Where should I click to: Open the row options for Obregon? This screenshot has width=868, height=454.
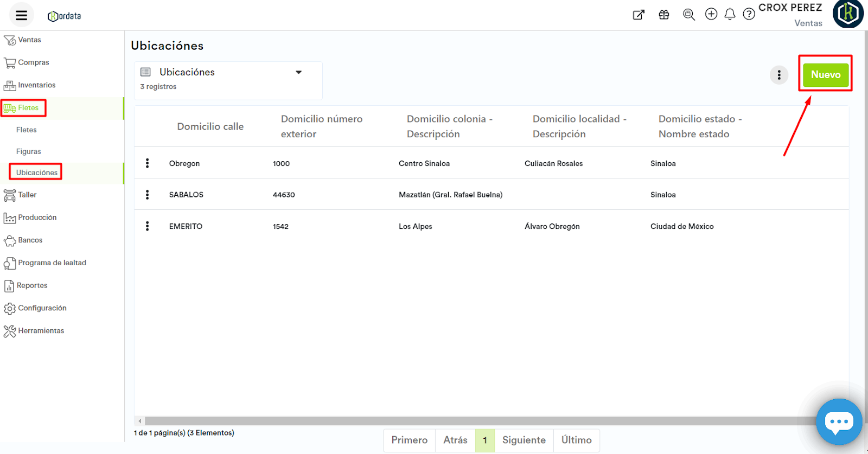coord(147,163)
